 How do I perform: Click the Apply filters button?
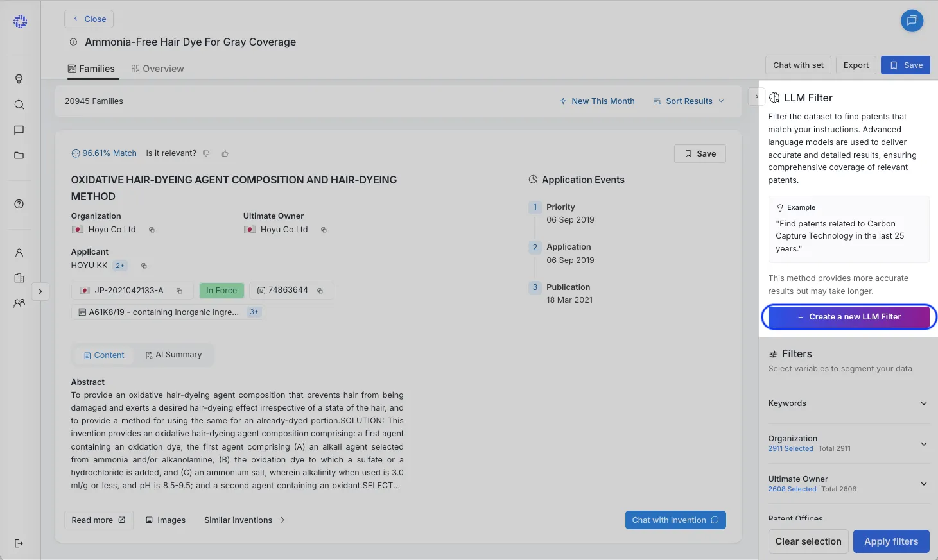click(x=891, y=541)
